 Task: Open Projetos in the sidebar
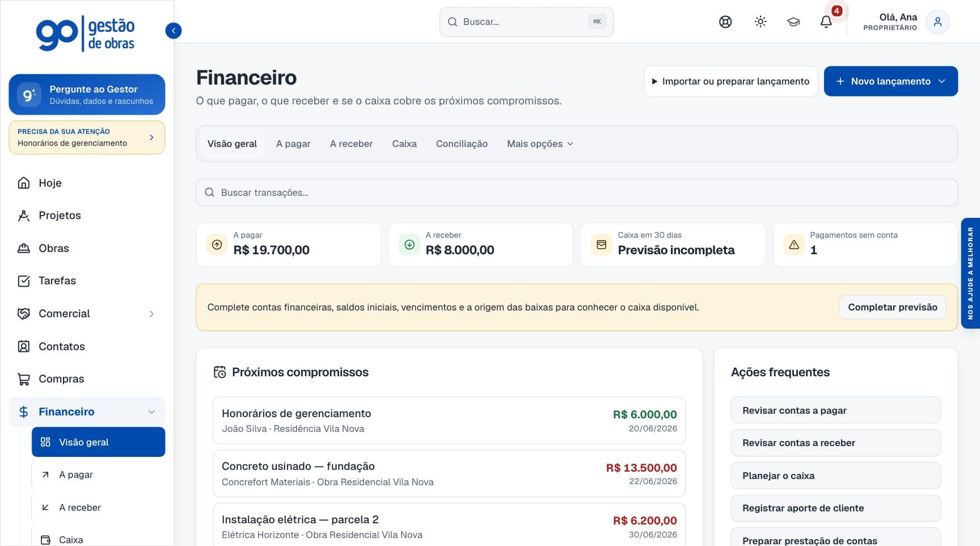pyautogui.click(x=87, y=216)
